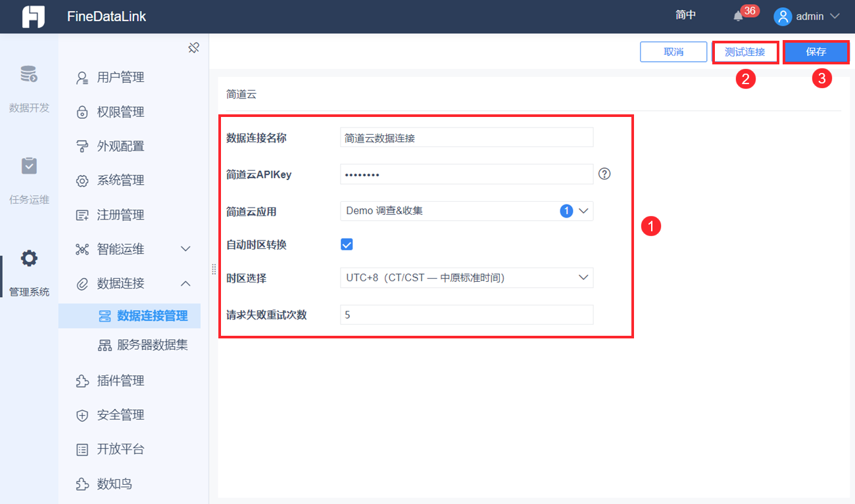Click the 数知鸟 puzzle icon
Image resolution: width=855 pixels, height=504 pixels.
click(x=82, y=484)
